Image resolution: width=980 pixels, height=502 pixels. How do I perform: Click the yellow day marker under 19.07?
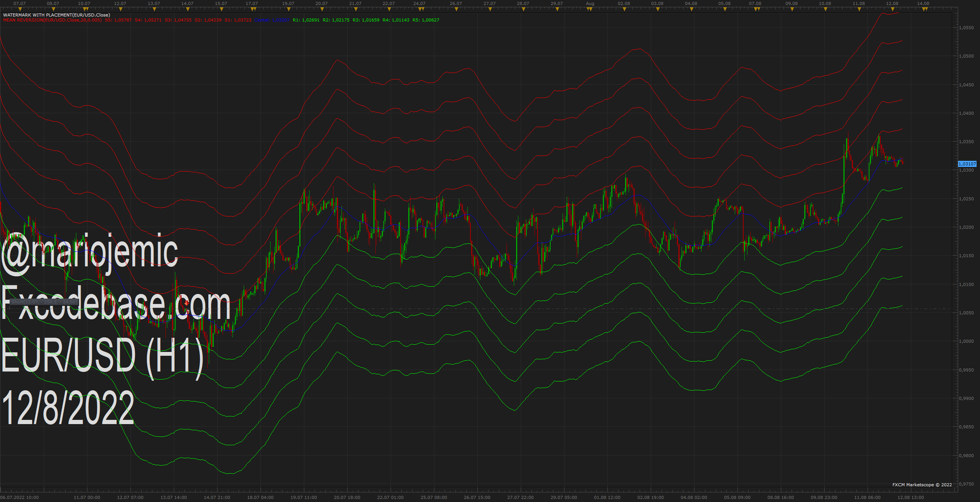[x=289, y=9]
